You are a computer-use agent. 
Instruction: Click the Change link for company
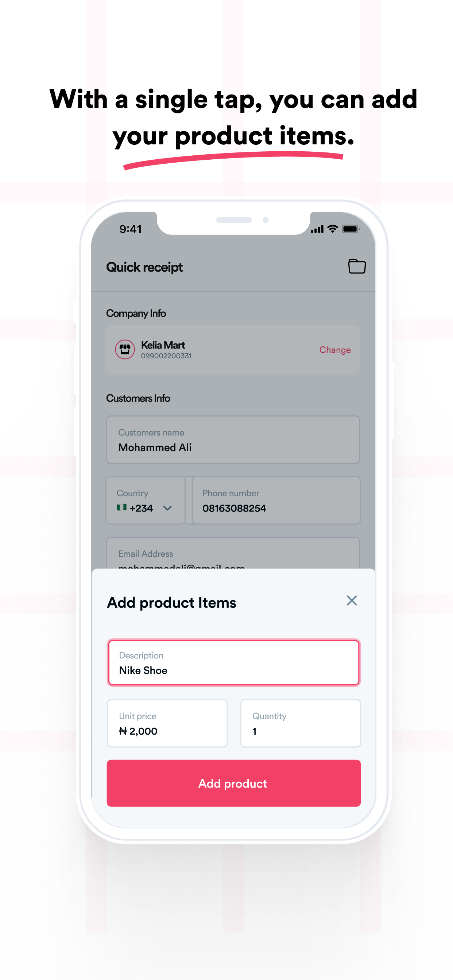pyautogui.click(x=334, y=350)
